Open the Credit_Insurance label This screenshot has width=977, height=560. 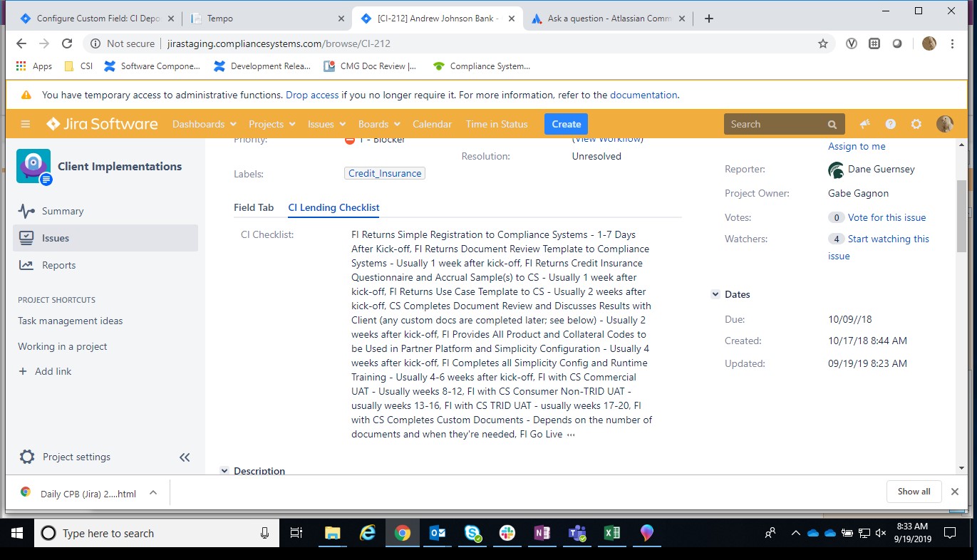pyautogui.click(x=385, y=173)
